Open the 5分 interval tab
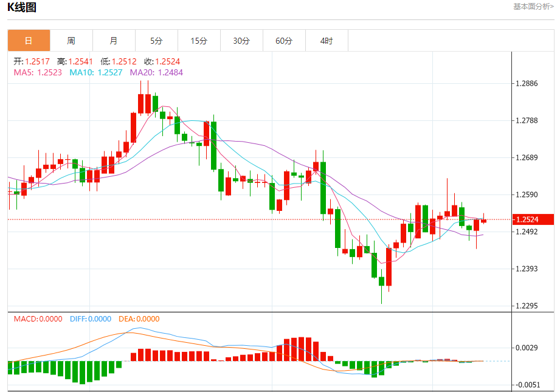 (156, 41)
